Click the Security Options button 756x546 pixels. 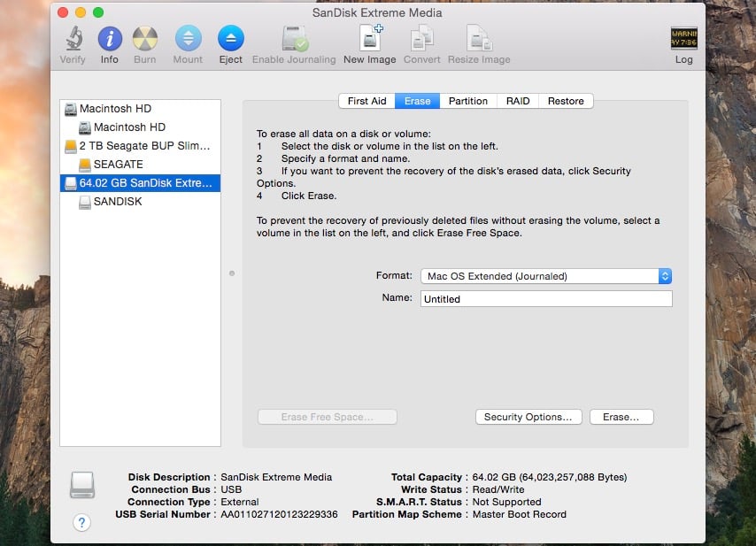528,417
